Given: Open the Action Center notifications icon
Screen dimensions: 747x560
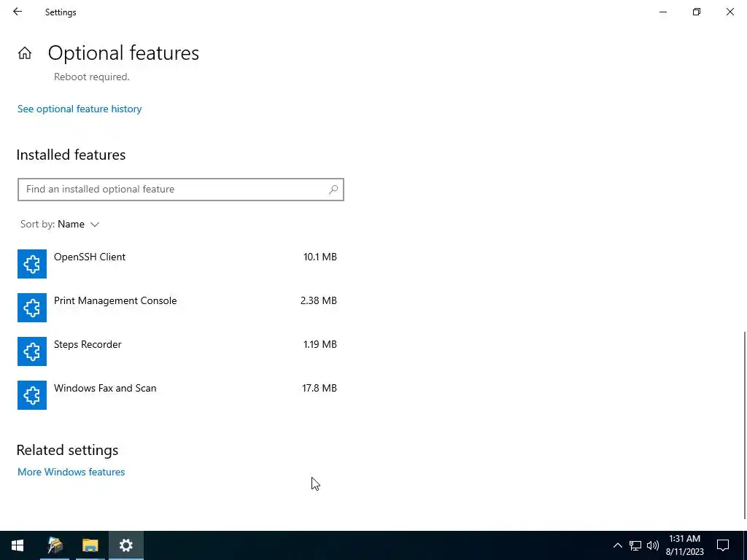Looking at the screenshot, I should (723, 545).
